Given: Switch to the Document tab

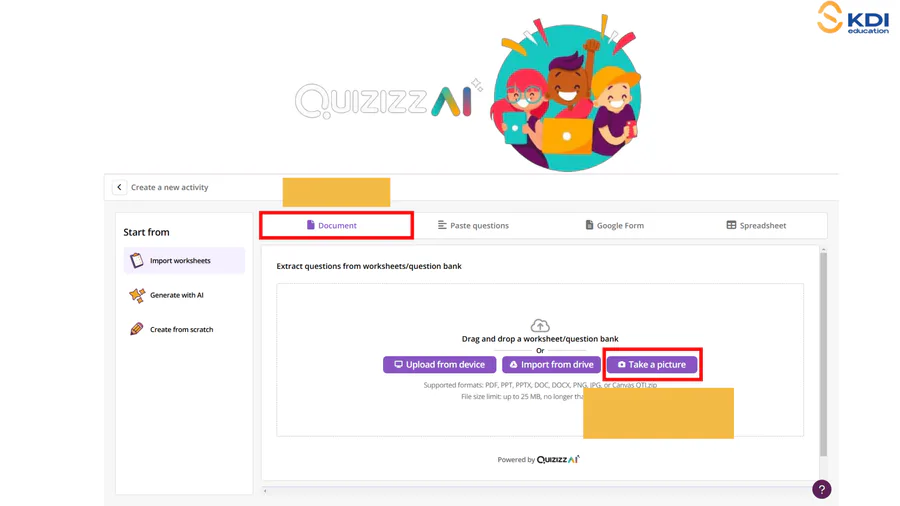Looking at the screenshot, I should [x=336, y=225].
